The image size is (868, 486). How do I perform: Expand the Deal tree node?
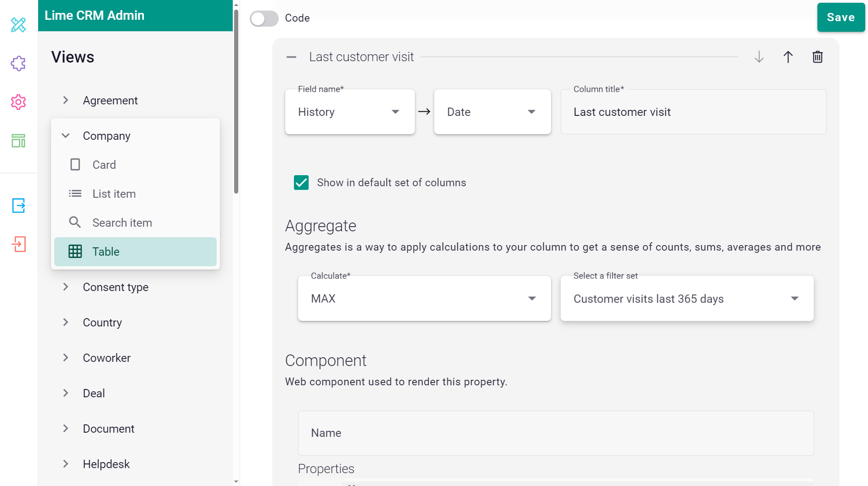(66, 393)
